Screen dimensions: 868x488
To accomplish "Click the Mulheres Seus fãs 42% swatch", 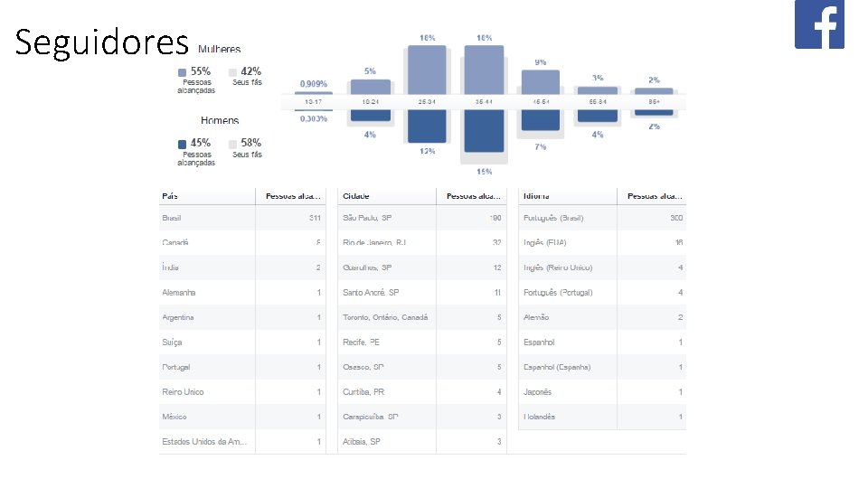I will click(232, 71).
